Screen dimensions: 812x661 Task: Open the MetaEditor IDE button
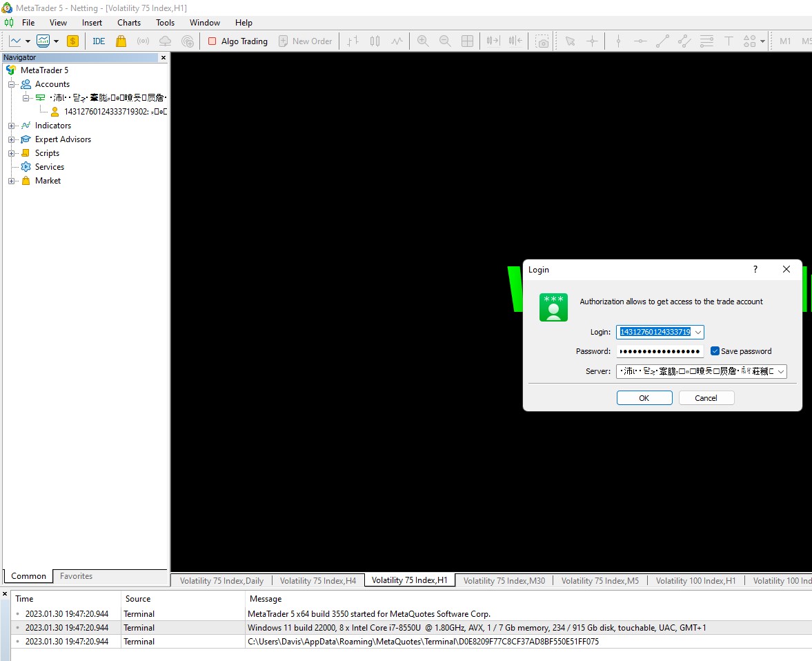pos(99,41)
